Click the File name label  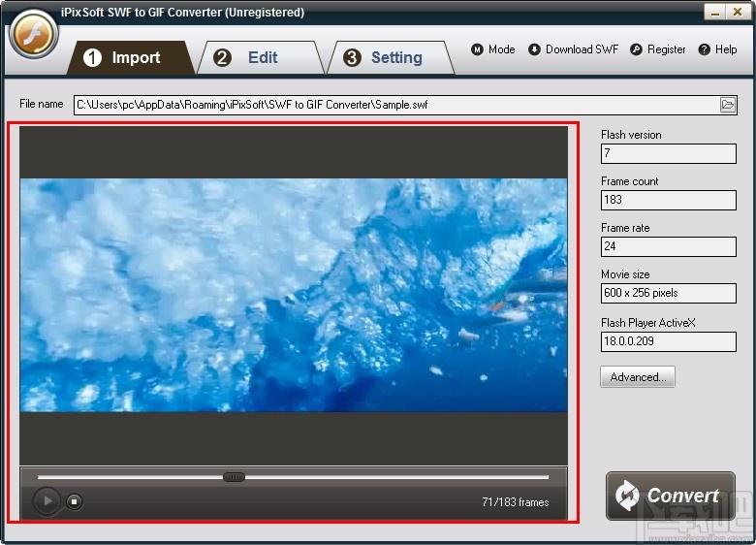42,104
